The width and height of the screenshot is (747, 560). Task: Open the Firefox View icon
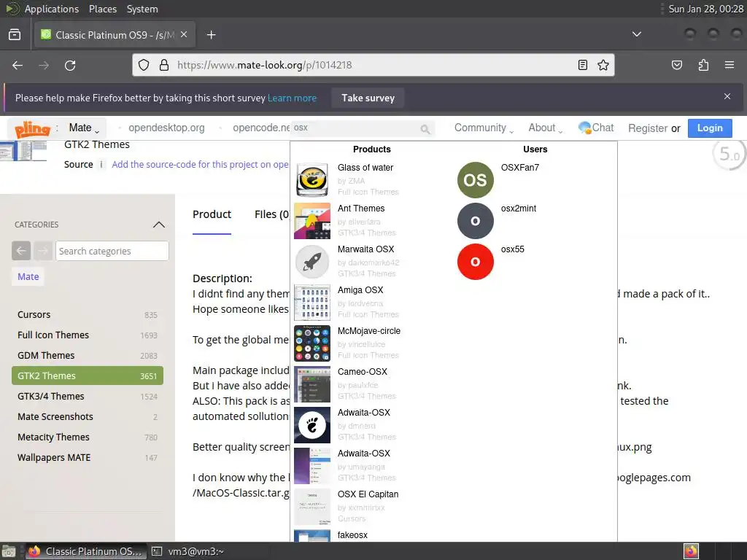[15, 35]
